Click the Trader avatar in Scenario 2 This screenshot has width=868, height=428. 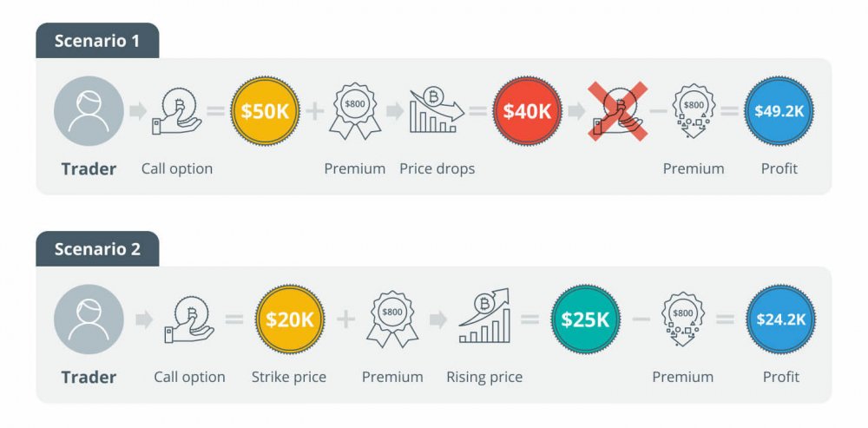click(x=89, y=319)
